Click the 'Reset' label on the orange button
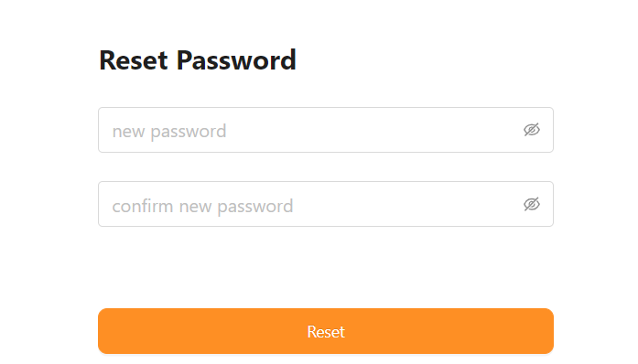 [326, 332]
